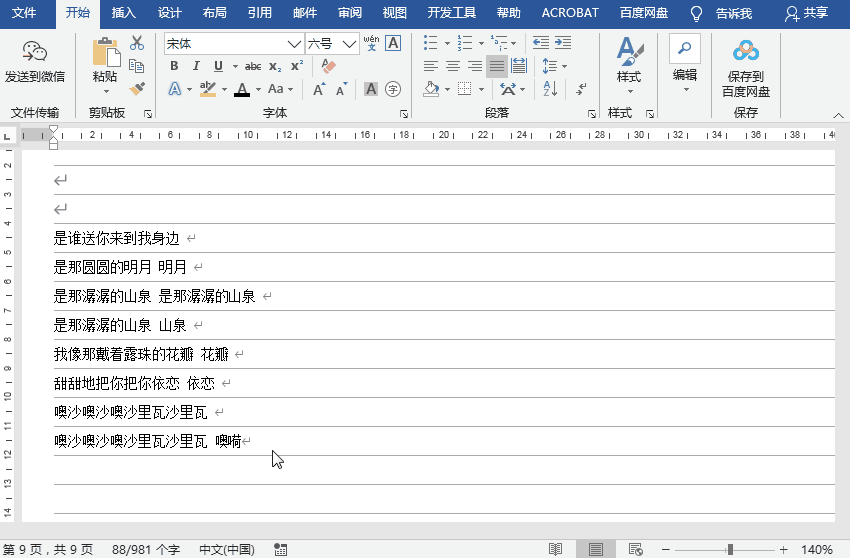Expand the line spacing dropdown arrow
The width and height of the screenshot is (850, 558).
pyautogui.click(x=564, y=66)
